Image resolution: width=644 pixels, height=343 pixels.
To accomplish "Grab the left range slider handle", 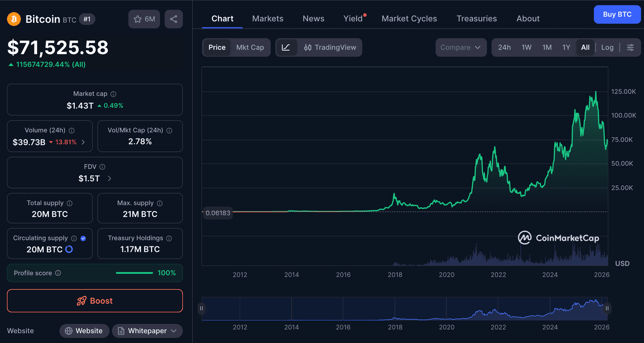I will pos(201,308).
